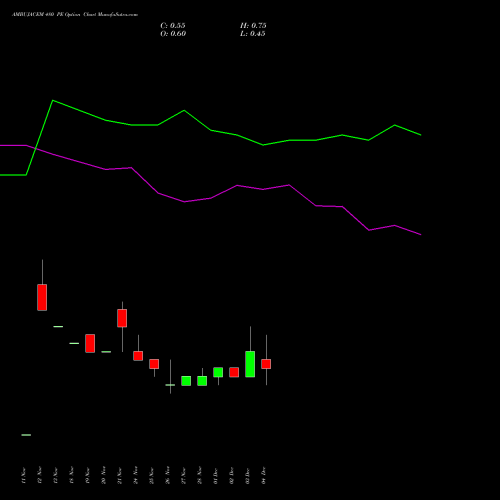Click the '26 Nov' date axis label
This screenshot has width=500, height=500.
168,475
